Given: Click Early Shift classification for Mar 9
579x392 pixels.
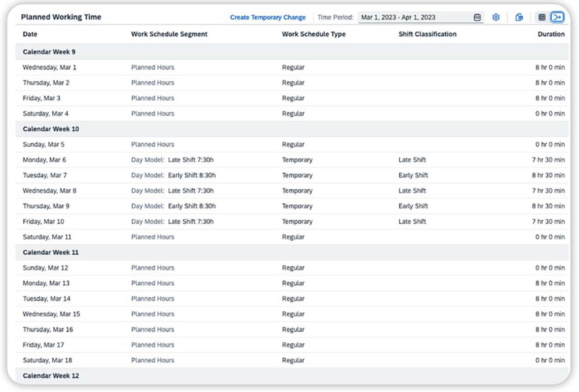Looking at the screenshot, I should (x=413, y=206).
